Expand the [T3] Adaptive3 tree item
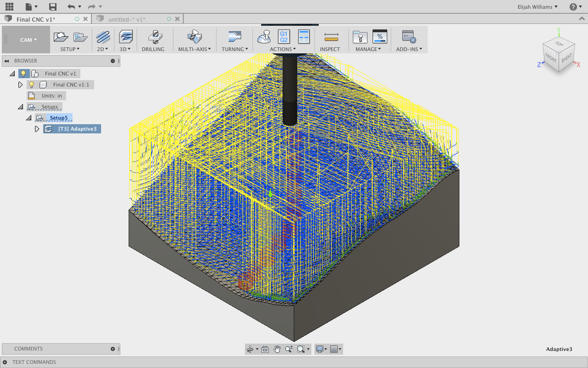588x368 pixels. coord(37,129)
